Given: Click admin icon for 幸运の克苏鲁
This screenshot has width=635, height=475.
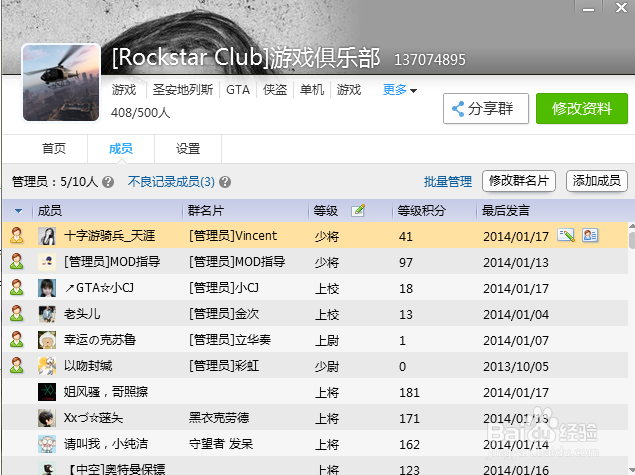Looking at the screenshot, I should click(x=17, y=339).
